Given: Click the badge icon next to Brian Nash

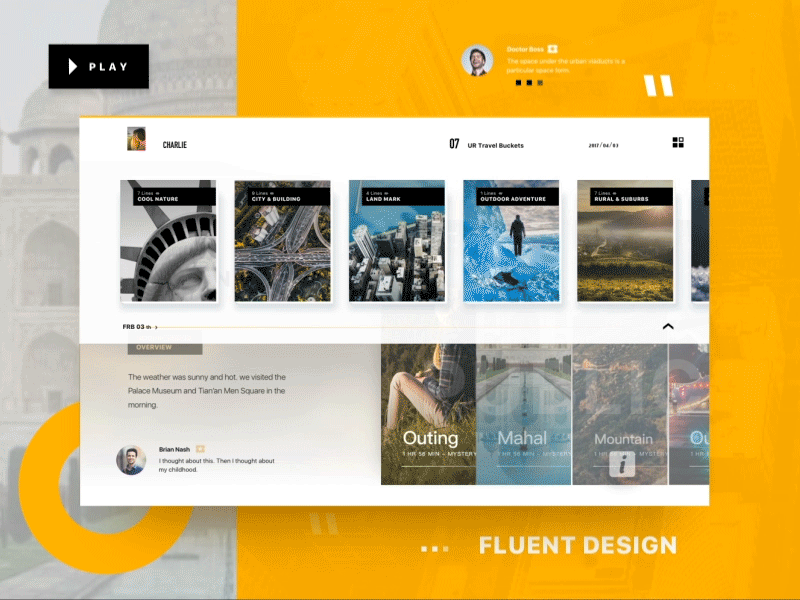Looking at the screenshot, I should coord(200,449).
